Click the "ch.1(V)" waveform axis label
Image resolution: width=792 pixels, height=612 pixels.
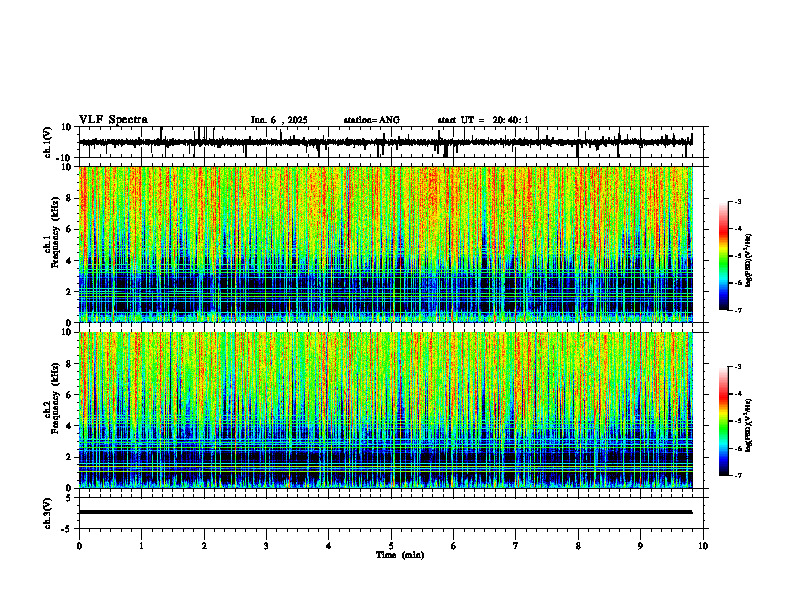48,142
